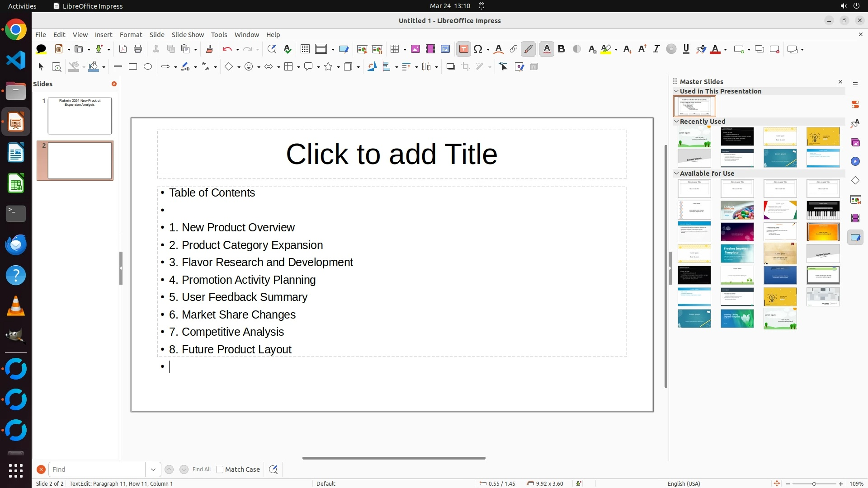This screenshot has height=488, width=868.
Task: Open the Find field dropdown arrow
Action: 153,469
